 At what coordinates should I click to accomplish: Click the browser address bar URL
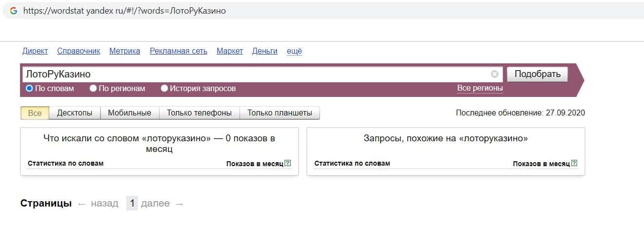tap(124, 11)
